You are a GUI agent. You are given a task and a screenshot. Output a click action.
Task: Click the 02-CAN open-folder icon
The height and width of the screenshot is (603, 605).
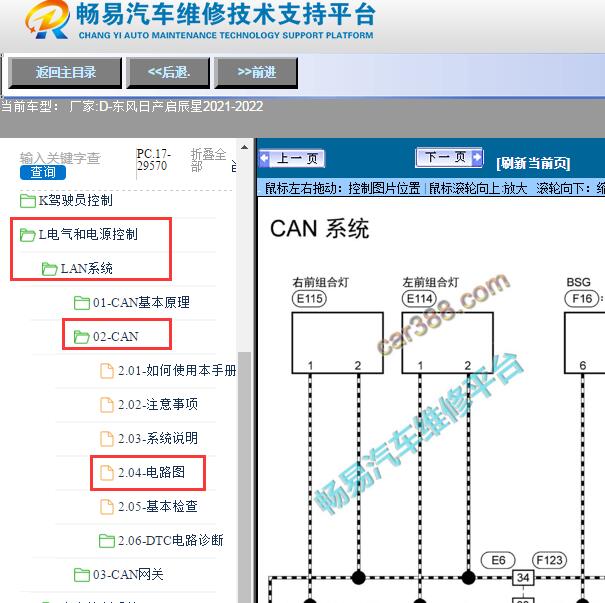coord(81,337)
